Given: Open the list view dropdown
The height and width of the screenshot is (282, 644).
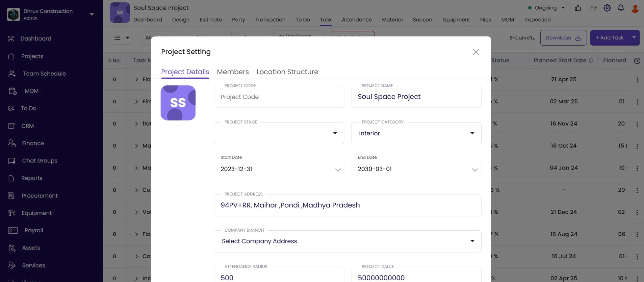Looking at the screenshot, I should coord(121,38).
